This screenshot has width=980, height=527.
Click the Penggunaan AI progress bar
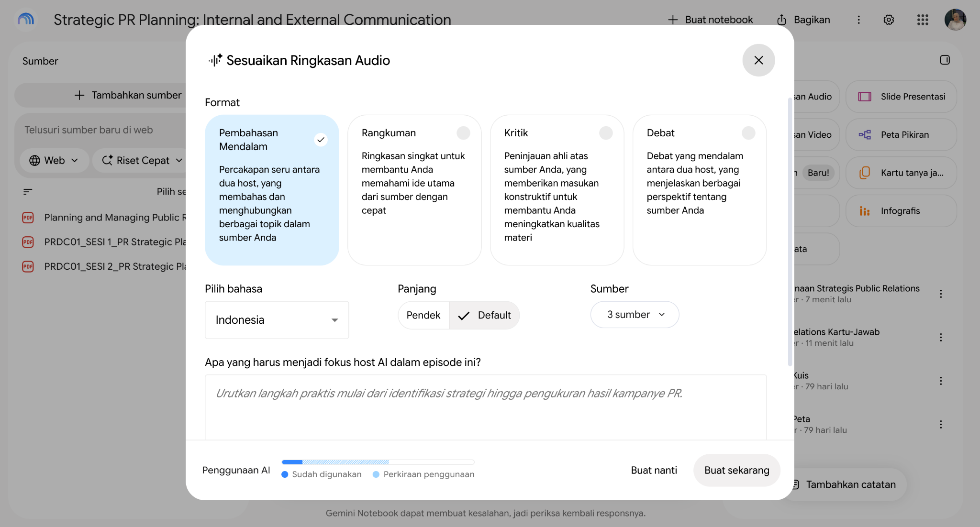click(378, 462)
